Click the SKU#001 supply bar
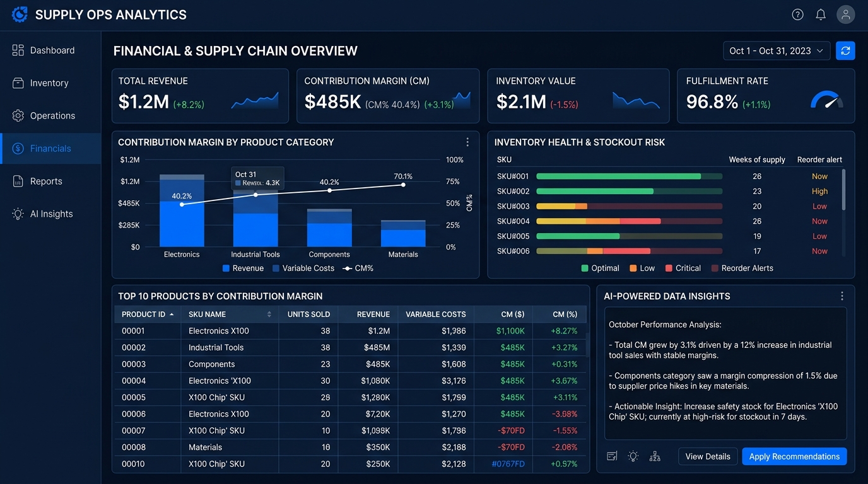Viewport: 868px width, 484px height. [x=629, y=176]
